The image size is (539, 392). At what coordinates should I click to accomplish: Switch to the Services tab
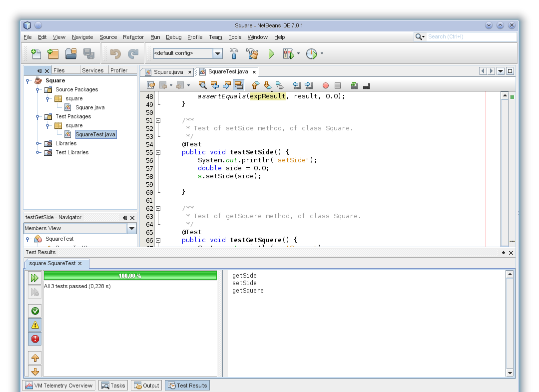pyautogui.click(x=93, y=70)
